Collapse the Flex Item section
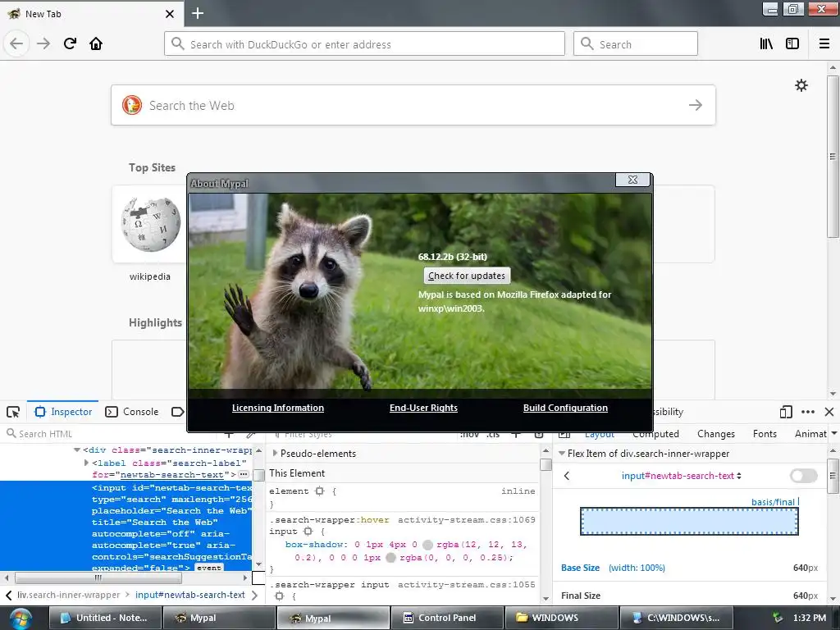The height and width of the screenshot is (630, 840). [x=561, y=453]
